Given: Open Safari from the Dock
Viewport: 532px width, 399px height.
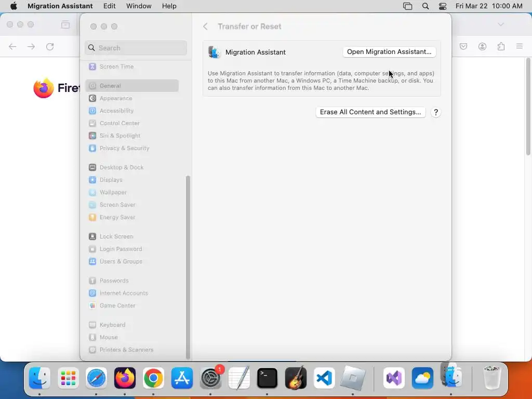Looking at the screenshot, I should [x=96, y=378].
